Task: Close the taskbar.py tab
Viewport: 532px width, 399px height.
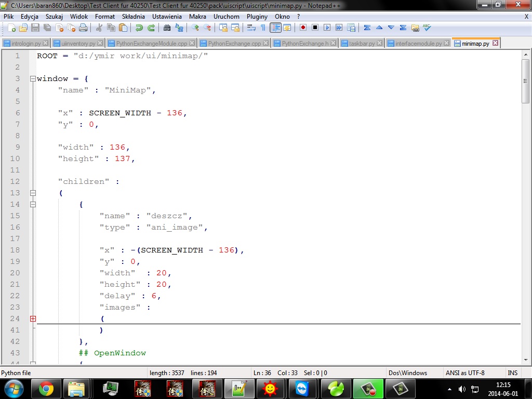Action: (x=379, y=43)
